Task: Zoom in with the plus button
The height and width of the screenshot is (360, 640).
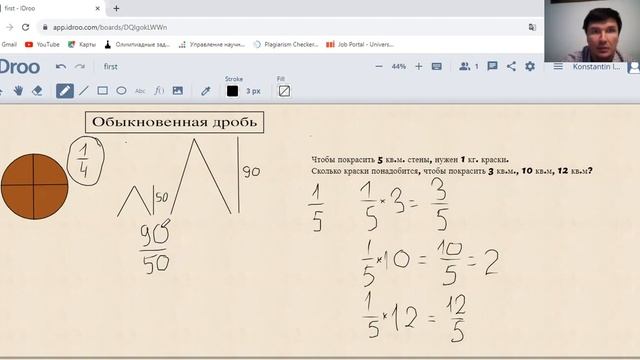Action: [x=419, y=67]
